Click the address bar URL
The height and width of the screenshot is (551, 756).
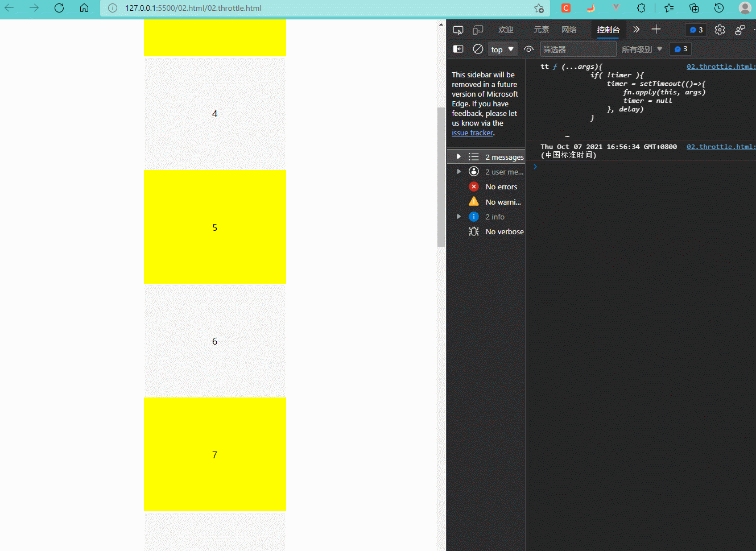(x=193, y=8)
